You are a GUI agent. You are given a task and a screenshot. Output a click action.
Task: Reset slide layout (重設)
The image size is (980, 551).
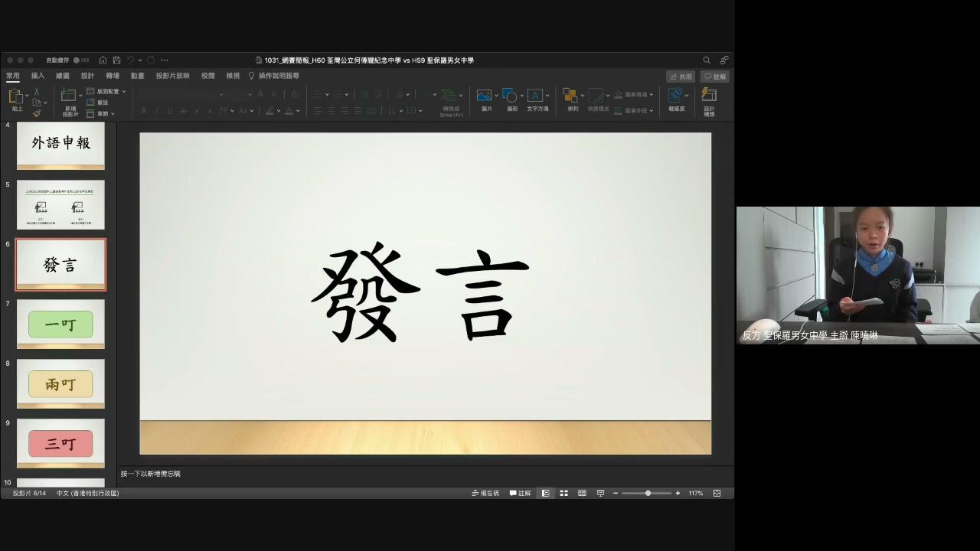[97, 102]
